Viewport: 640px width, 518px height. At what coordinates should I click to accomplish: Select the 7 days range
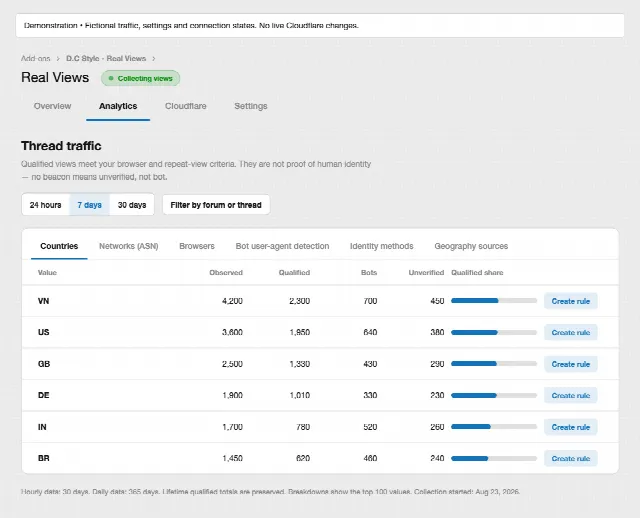(89, 205)
